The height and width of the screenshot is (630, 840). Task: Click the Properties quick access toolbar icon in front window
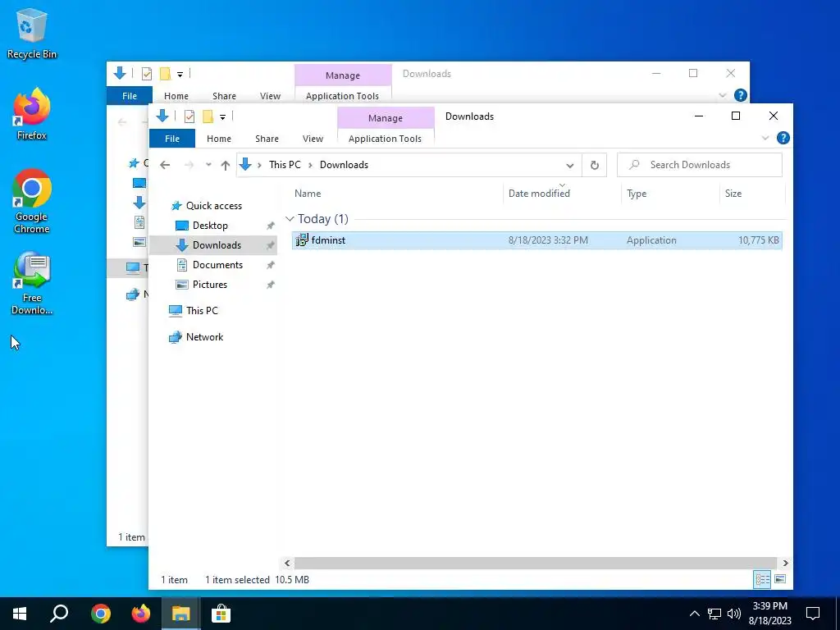click(189, 116)
